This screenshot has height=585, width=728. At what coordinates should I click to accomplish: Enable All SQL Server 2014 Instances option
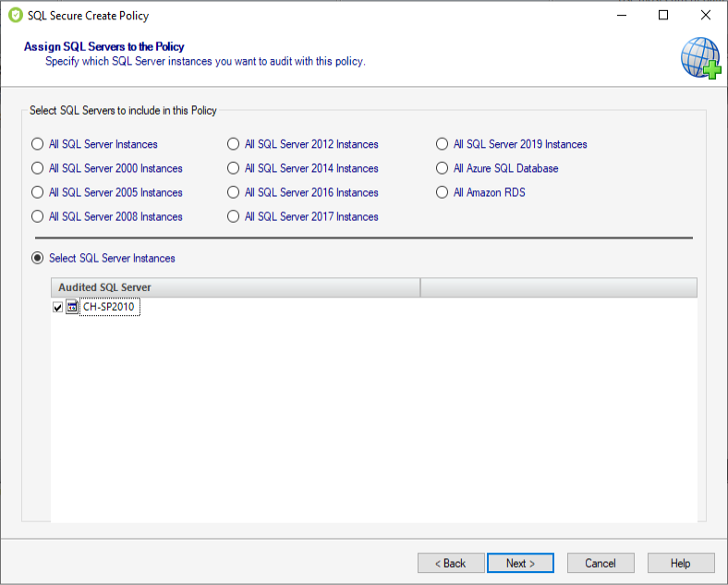pyautogui.click(x=234, y=168)
